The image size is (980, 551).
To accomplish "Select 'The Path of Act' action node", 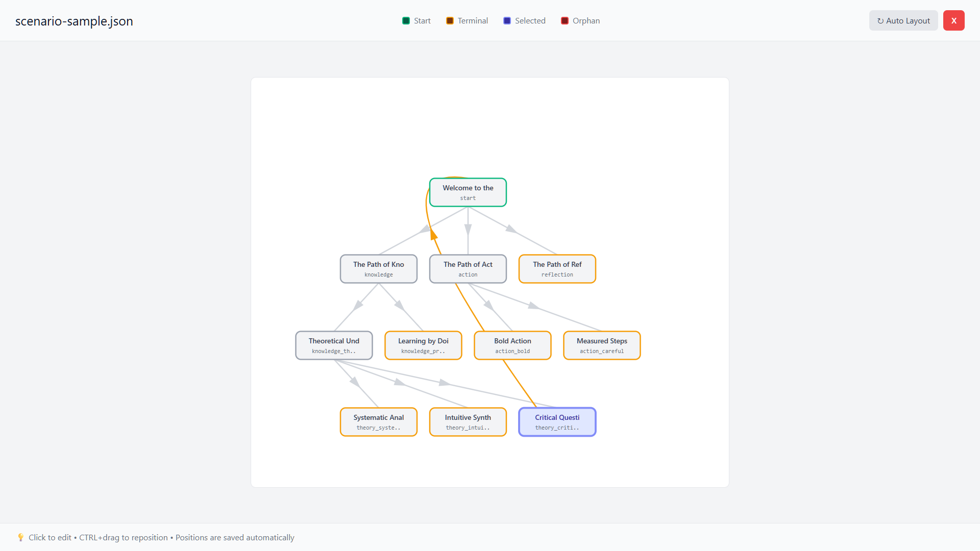I will click(x=468, y=269).
